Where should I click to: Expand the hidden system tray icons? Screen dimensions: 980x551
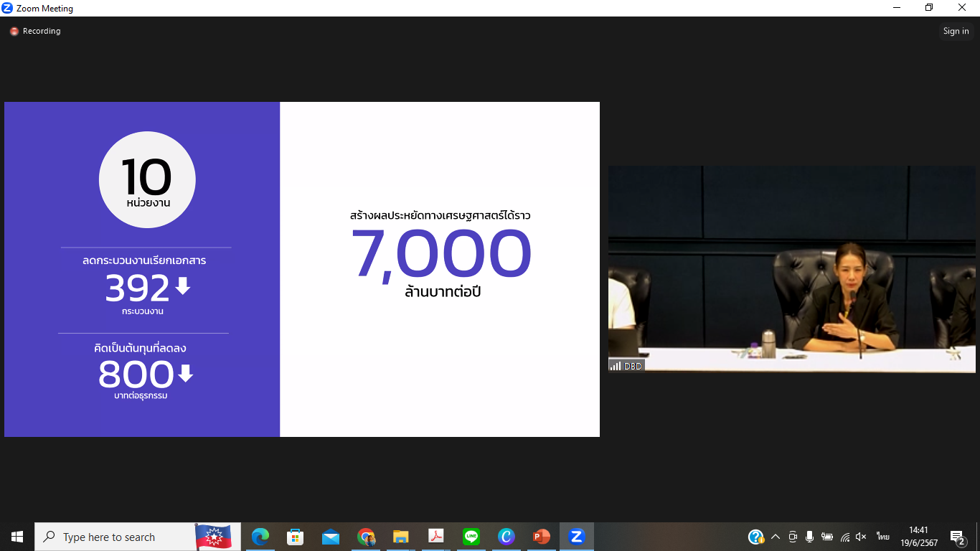[776, 537]
